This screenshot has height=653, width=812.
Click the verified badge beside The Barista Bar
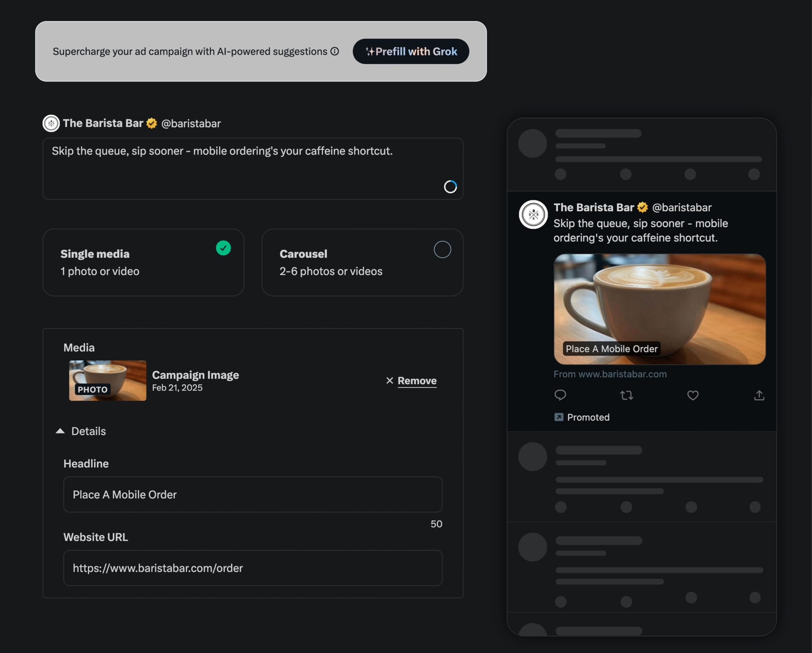click(x=151, y=123)
